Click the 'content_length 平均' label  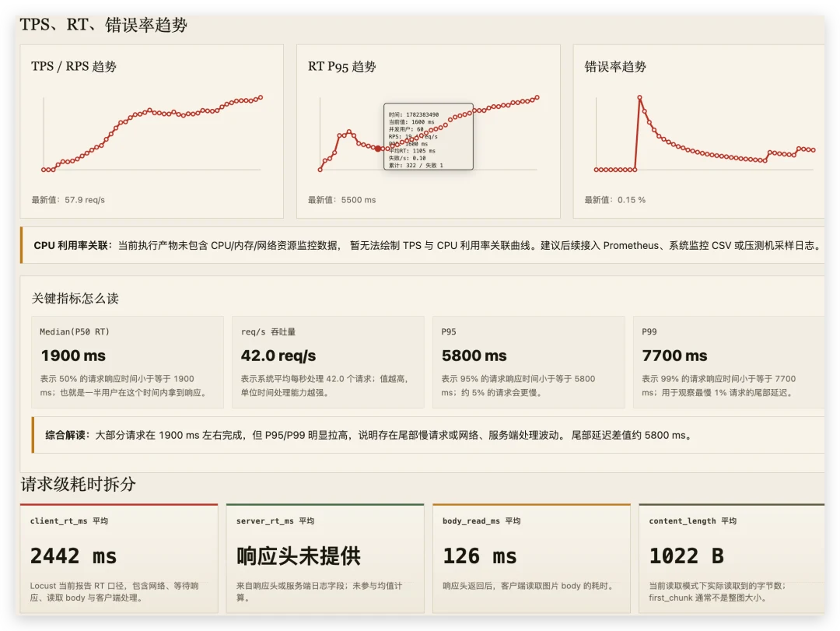point(693,521)
